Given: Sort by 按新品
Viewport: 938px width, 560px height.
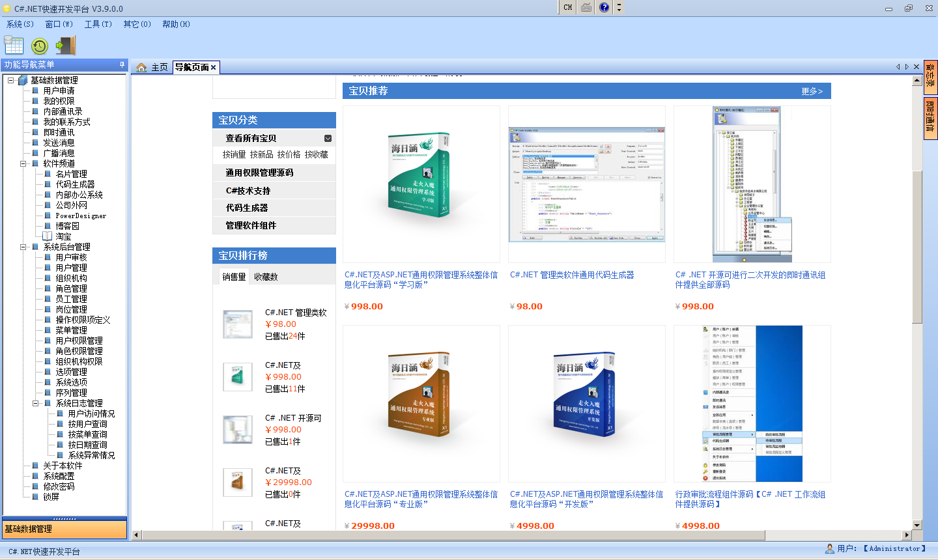Looking at the screenshot, I should pyautogui.click(x=261, y=154).
